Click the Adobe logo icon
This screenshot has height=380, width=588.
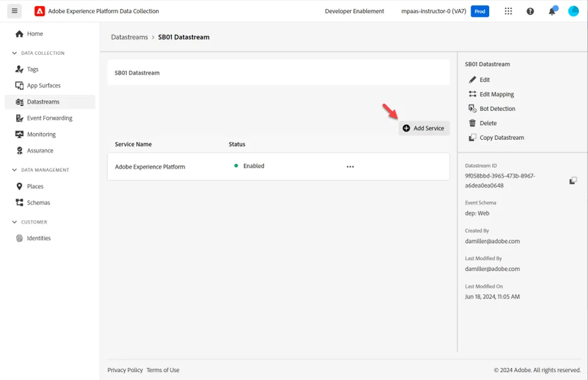click(39, 11)
